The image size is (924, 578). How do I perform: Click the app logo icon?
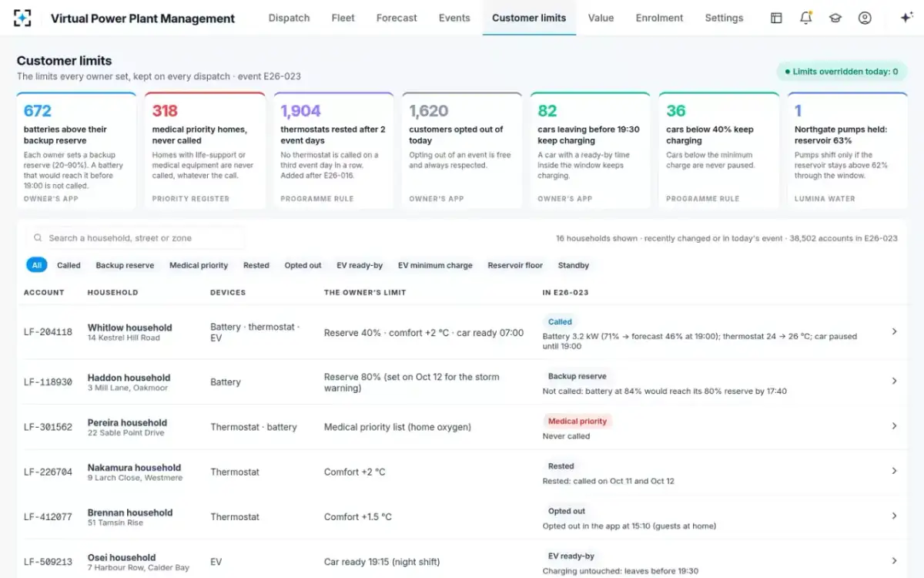coord(23,18)
